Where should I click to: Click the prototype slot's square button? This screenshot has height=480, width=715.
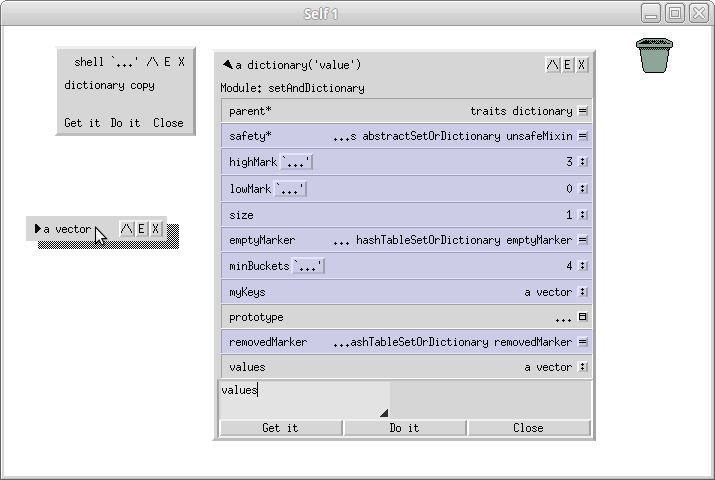pos(583,317)
